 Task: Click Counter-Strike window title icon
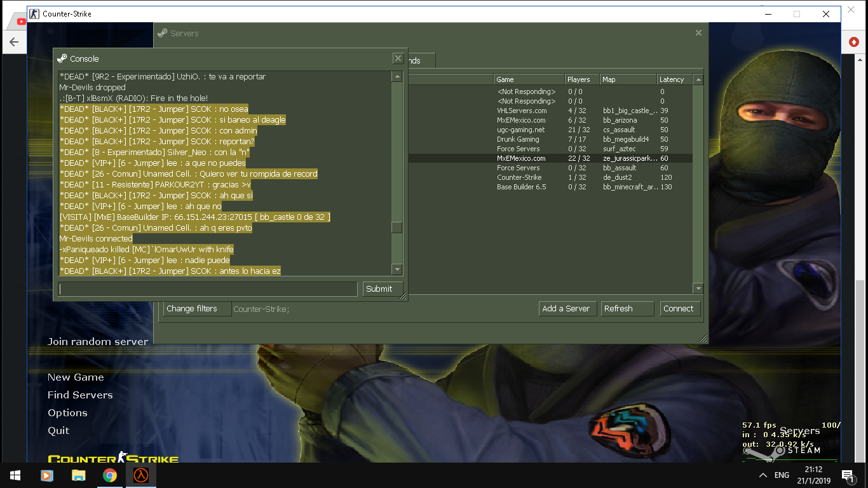click(x=35, y=13)
